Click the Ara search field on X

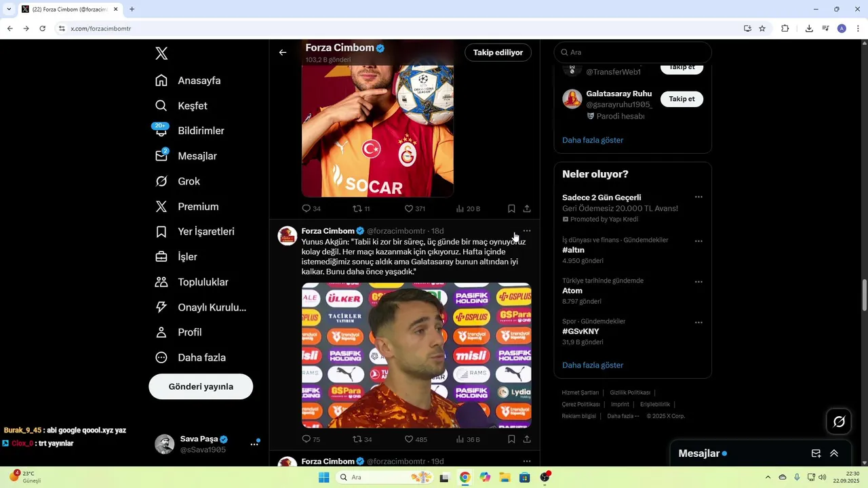click(633, 52)
